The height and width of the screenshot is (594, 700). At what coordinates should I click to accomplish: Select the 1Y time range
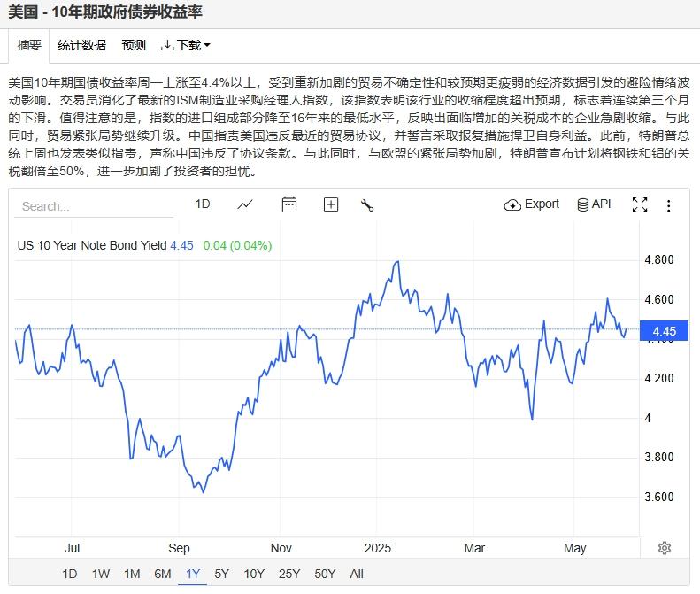[x=193, y=574]
